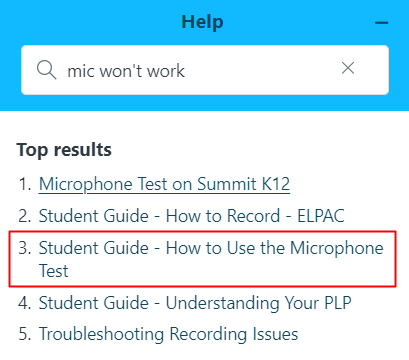Select the first search result link
This screenshot has width=409, height=360.
[x=164, y=184]
